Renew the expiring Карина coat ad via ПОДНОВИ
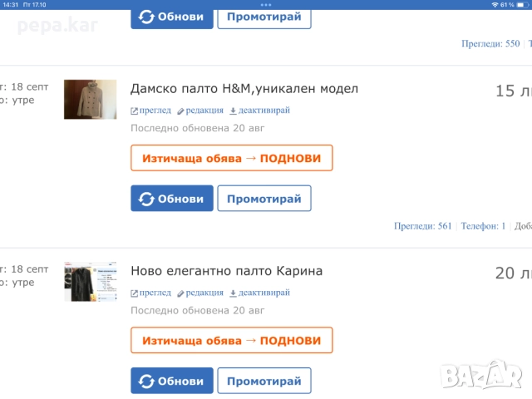The width and height of the screenshot is (532, 399). pyautogui.click(x=231, y=340)
